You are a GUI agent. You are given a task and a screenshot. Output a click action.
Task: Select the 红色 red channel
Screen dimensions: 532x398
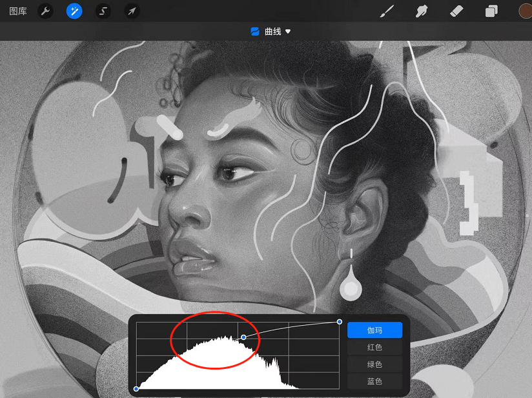[x=374, y=348]
